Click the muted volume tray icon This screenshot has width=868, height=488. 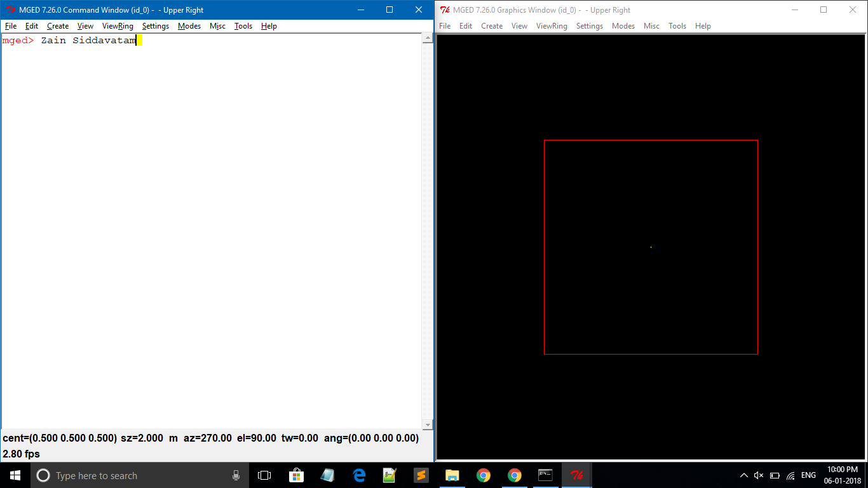pyautogui.click(x=759, y=475)
